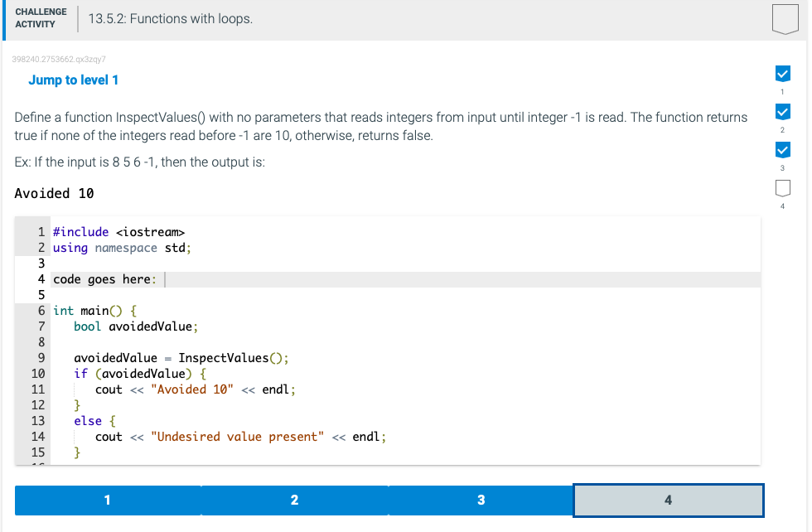Click the Avoided 10 example output text

pos(52,193)
